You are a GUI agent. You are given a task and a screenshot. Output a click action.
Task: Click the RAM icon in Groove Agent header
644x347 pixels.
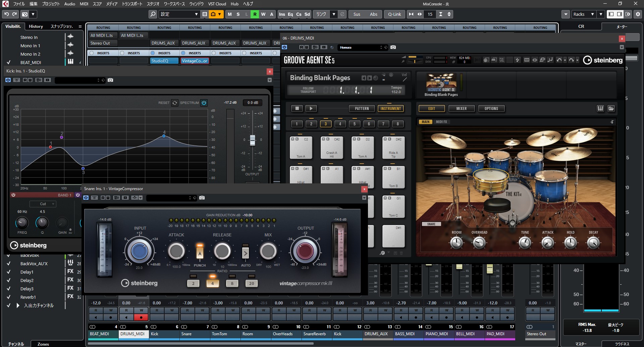[527, 60]
